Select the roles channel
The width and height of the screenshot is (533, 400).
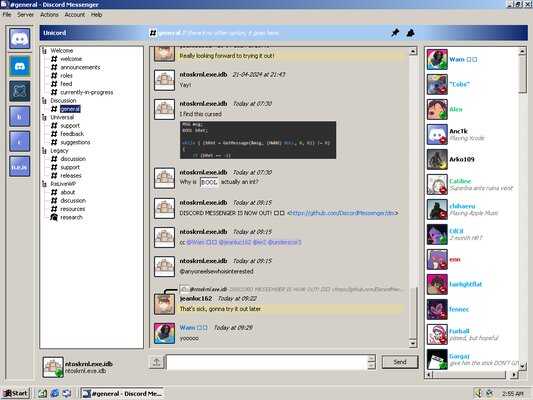67,75
